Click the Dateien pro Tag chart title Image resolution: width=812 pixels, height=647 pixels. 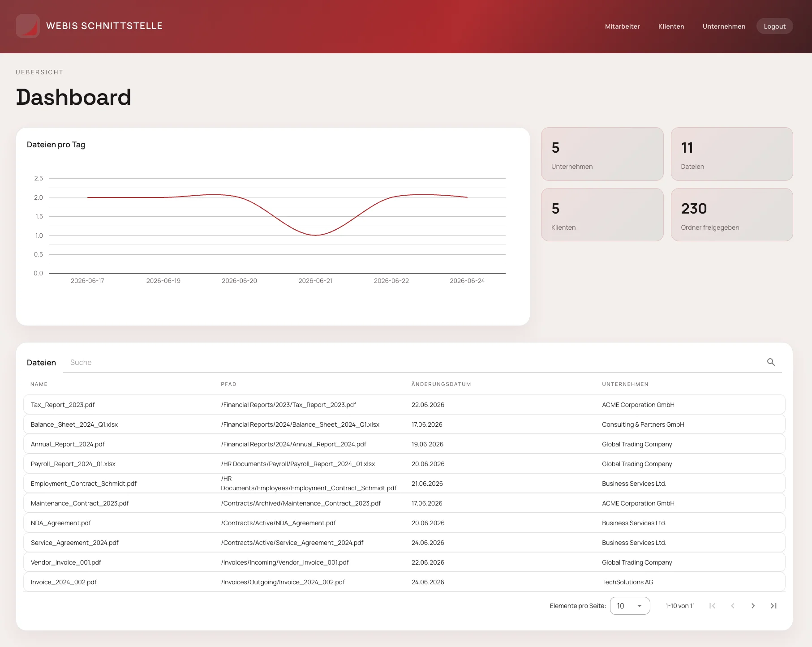(x=56, y=145)
